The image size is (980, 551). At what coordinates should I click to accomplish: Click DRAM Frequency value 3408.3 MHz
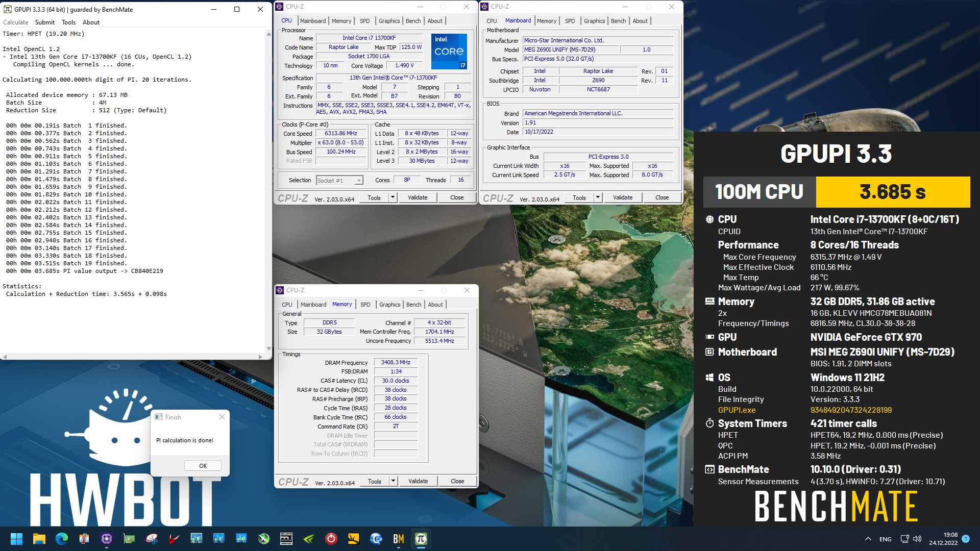(396, 362)
